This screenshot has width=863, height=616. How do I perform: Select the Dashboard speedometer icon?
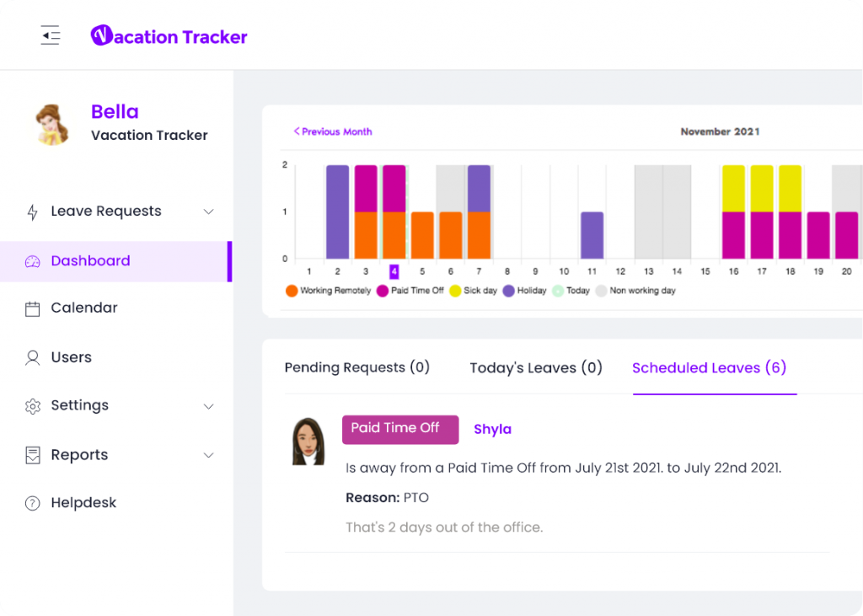pyautogui.click(x=32, y=260)
